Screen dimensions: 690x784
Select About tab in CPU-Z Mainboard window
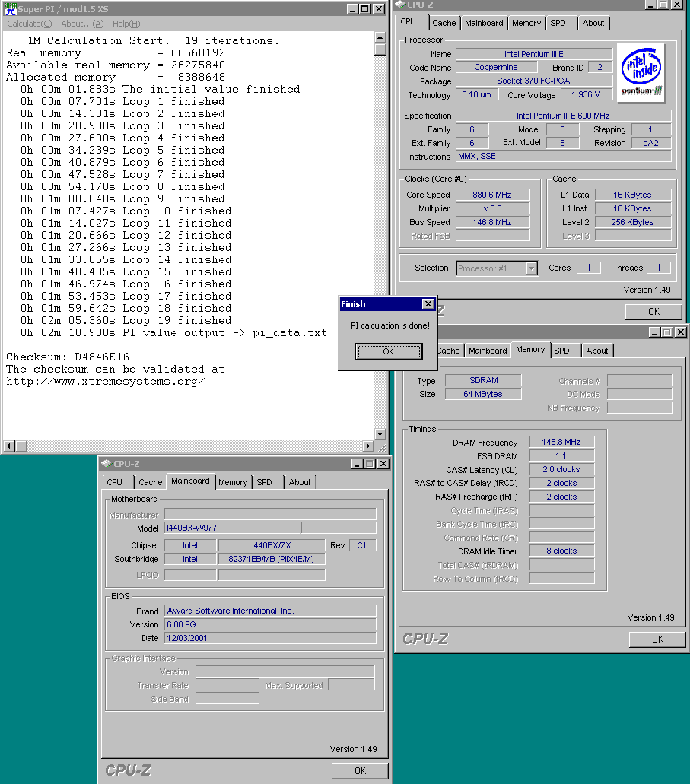299,482
